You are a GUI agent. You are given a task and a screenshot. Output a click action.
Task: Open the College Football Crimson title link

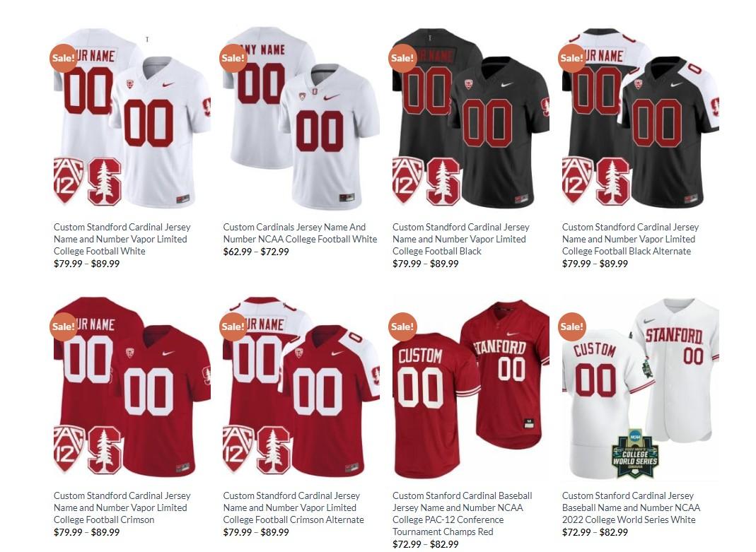tap(122, 507)
